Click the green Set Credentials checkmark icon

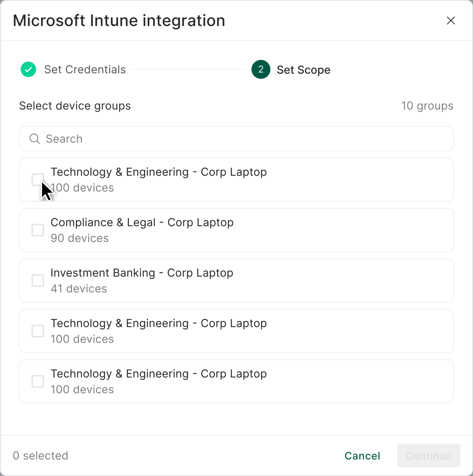[28, 70]
